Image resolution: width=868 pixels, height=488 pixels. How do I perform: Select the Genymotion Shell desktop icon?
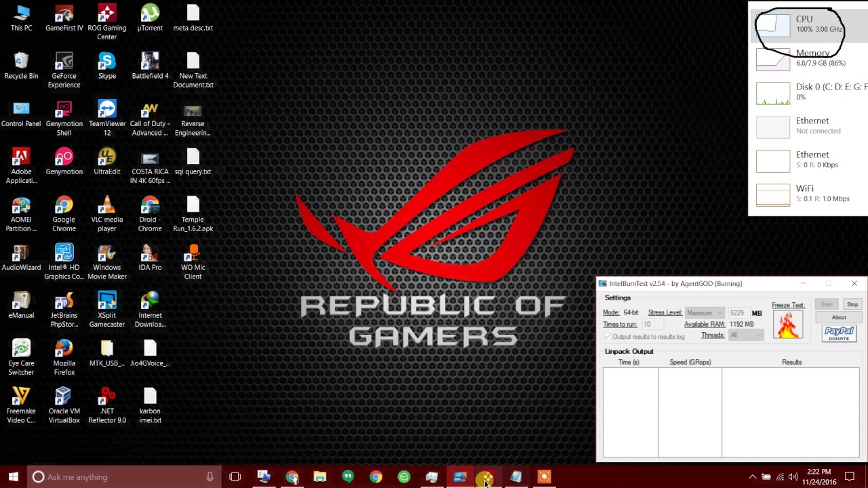(64, 119)
